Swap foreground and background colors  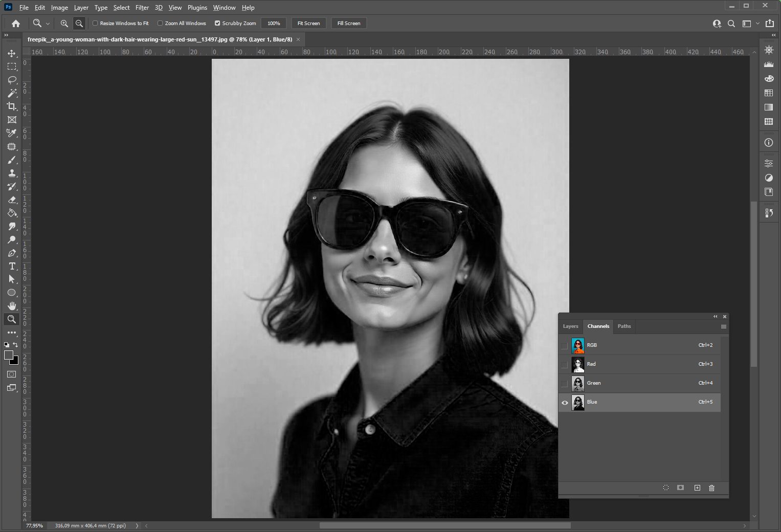coord(15,345)
